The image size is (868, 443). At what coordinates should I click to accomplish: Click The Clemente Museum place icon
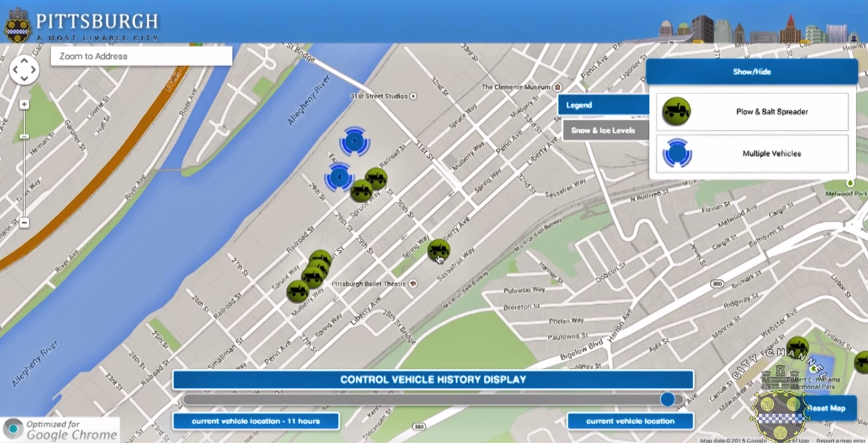click(x=558, y=87)
